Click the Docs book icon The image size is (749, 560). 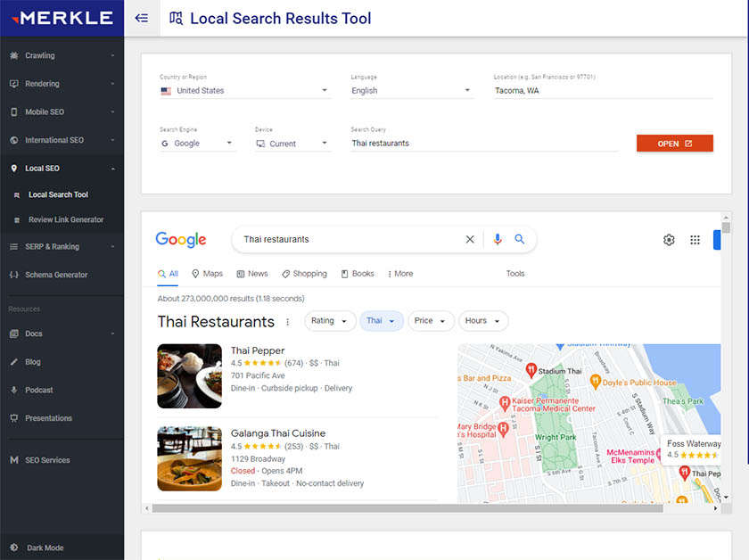point(14,334)
